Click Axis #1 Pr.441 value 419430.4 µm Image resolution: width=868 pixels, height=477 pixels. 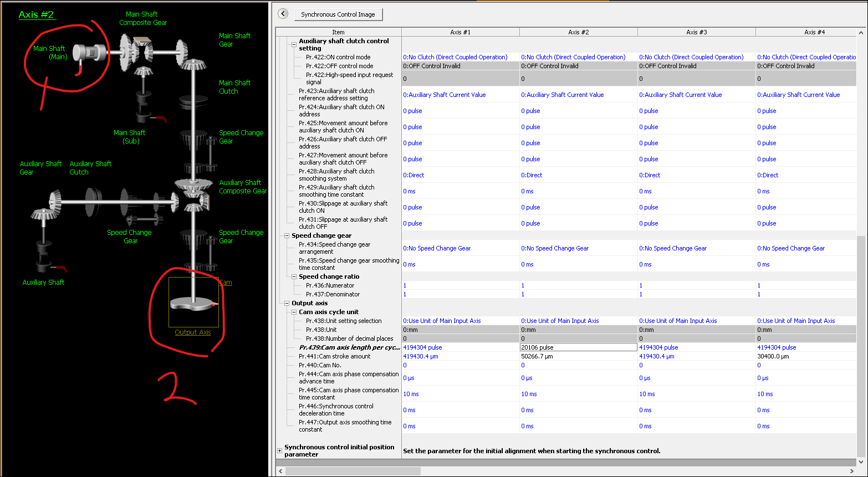coord(461,356)
